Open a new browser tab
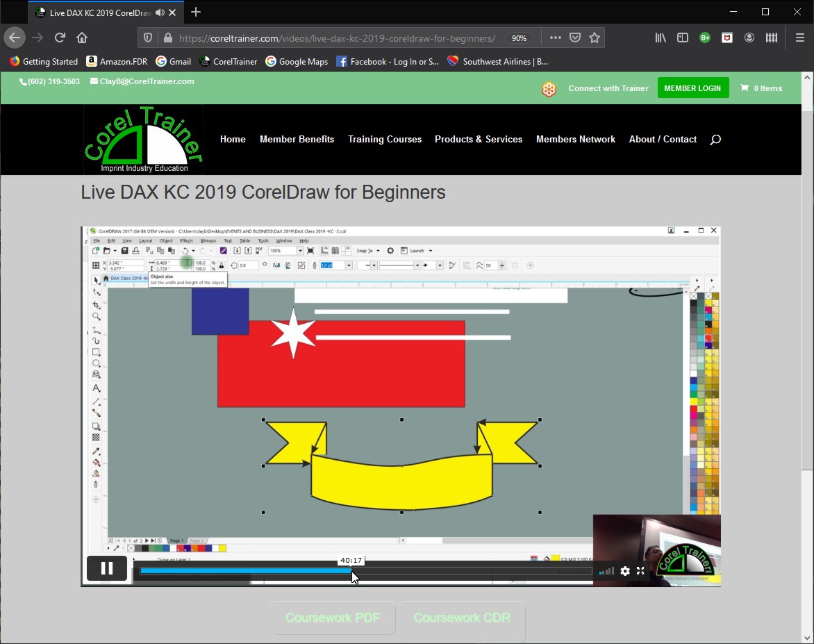 [196, 12]
